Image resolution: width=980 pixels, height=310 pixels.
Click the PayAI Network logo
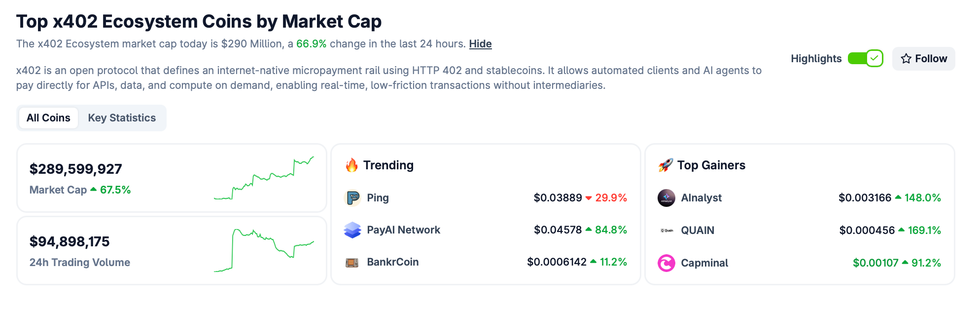(351, 230)
